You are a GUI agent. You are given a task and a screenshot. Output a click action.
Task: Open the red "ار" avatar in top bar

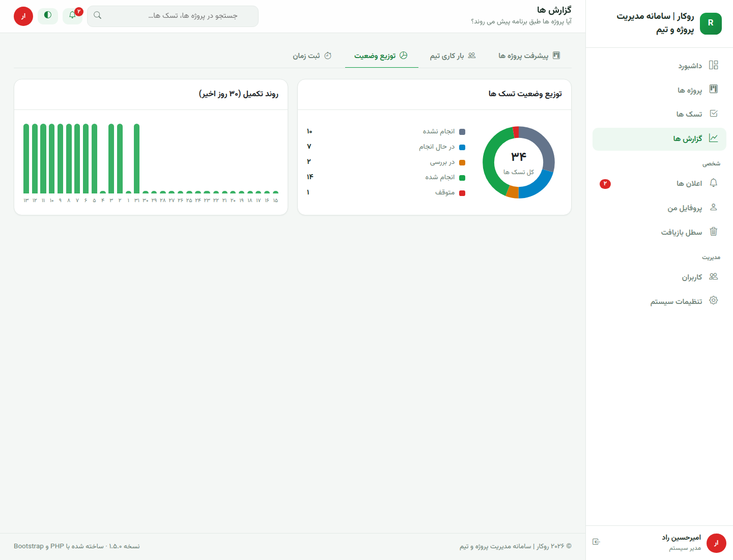pos(23,16)
